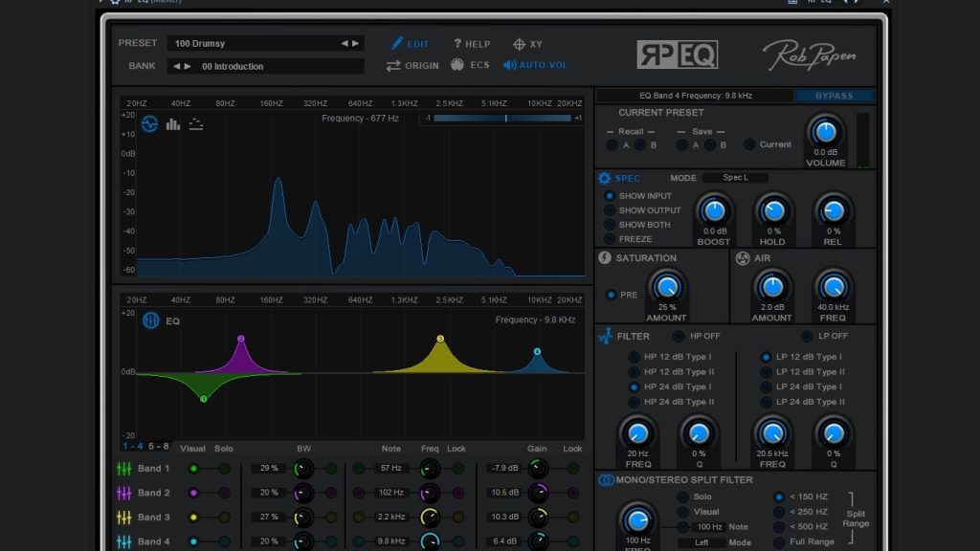Click the EDIT pencil icon

[x=396, y=44]
